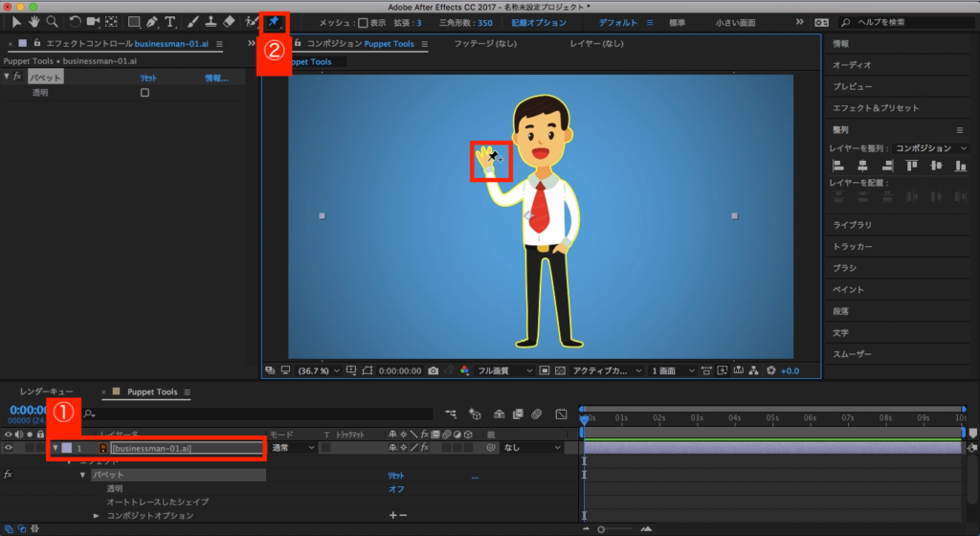Image resolution: width=980 pixels, height=536 pixels.
Task: Click リセット in the Effect Controls panel
Action: 149,78
